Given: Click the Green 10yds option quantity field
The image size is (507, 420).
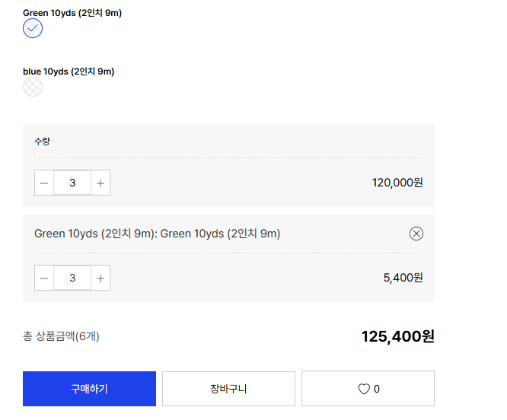Looking at the screenshot, I should tap(72, 278).
